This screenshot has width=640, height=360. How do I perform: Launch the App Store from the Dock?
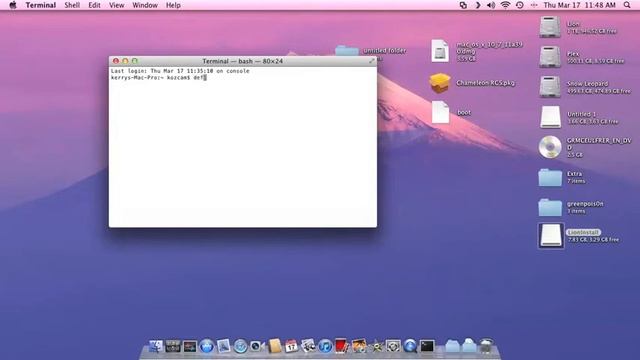pos(207,346)
